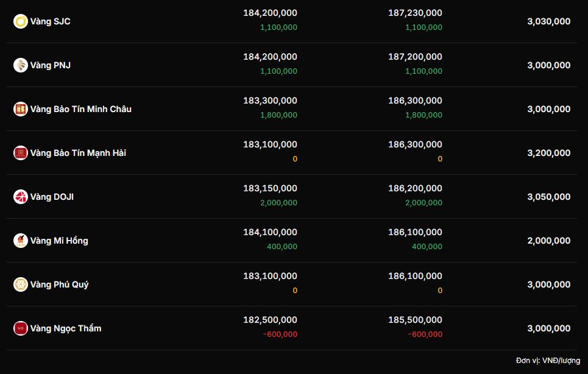The width and height of the screenshot is (588, 374).
Task: Click the Vàng SJC brand logo icon
Action: tap(21, 21)
